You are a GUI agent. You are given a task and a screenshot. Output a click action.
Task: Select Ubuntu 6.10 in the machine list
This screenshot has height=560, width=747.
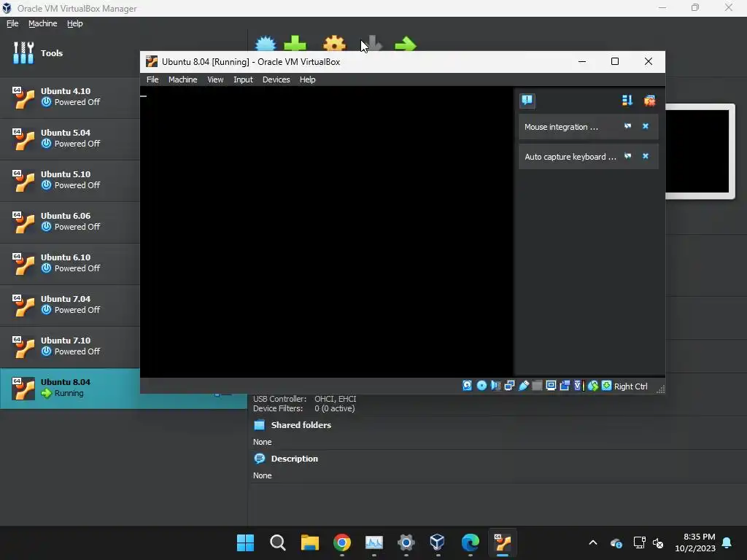click(x=70, y=262)
